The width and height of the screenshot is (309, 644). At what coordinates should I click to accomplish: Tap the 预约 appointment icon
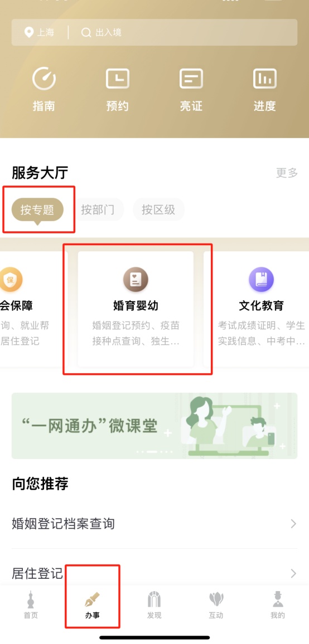117,79
